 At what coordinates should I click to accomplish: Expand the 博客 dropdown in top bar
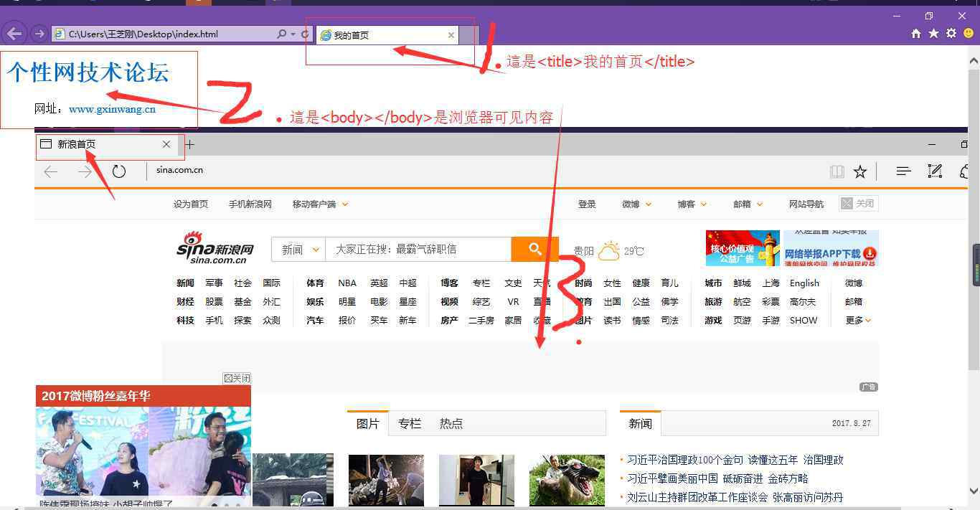point(692,204)
